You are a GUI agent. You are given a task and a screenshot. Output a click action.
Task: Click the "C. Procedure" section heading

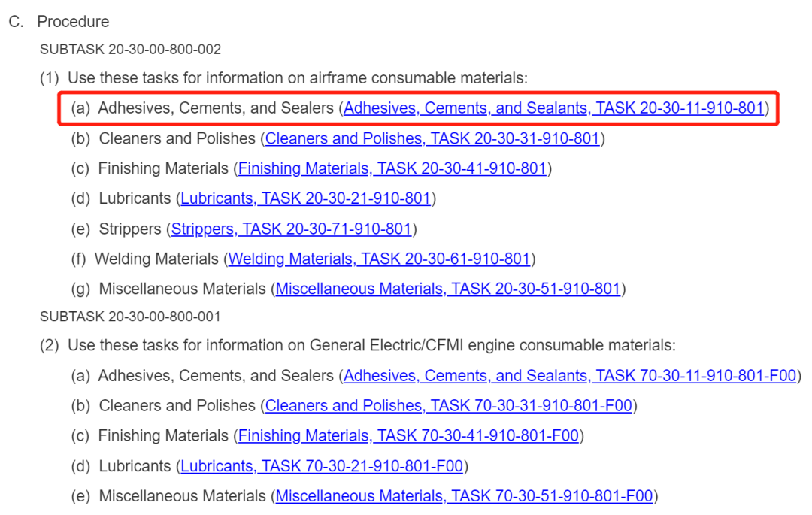point(59,22)
